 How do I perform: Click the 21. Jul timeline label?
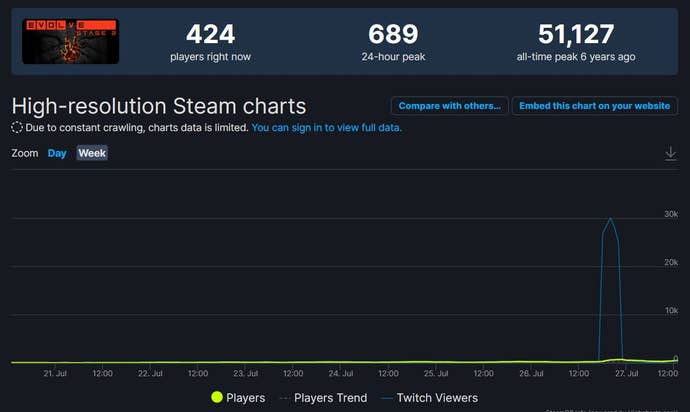pos(55,374)
